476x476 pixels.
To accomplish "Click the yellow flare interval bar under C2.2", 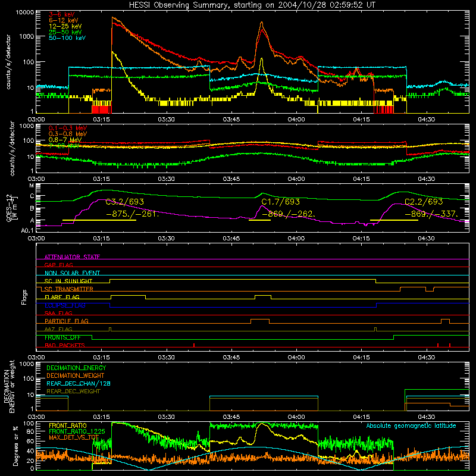I will 394,220.
